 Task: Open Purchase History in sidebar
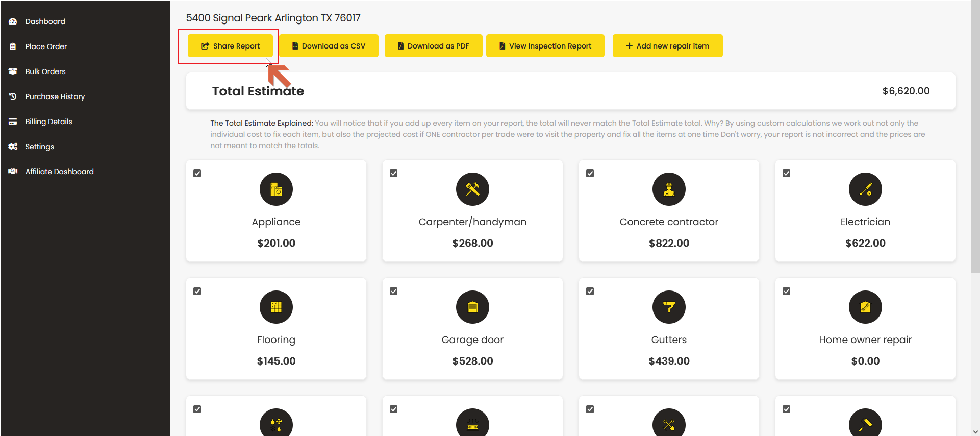point(55,96)
